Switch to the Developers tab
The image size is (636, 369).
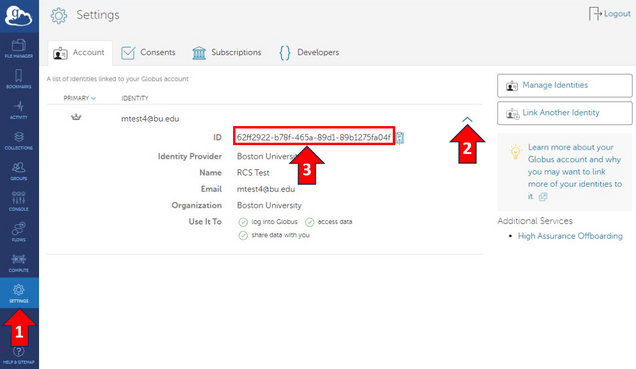pos(309,53)
